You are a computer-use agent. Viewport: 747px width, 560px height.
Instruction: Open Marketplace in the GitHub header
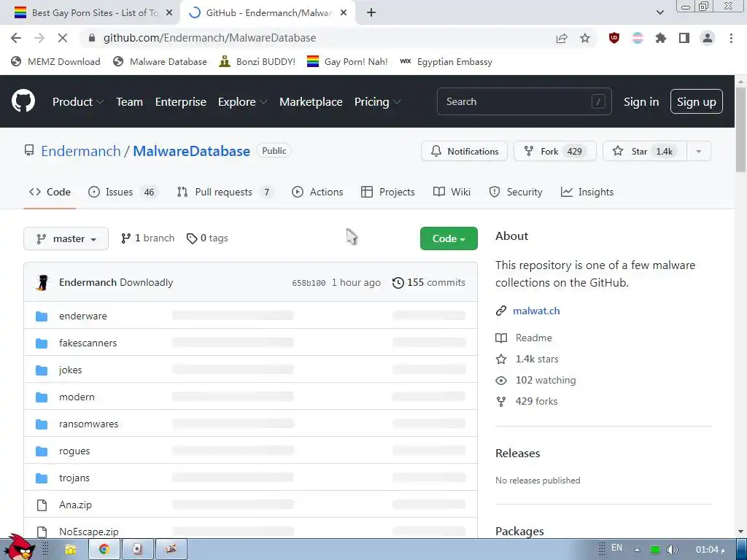click(311, 102)
